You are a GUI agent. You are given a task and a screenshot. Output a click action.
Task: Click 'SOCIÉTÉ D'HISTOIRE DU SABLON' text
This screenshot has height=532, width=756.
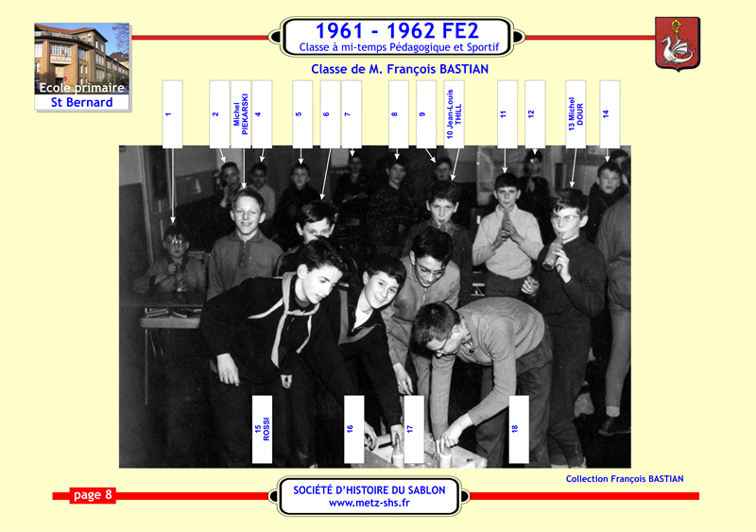[x=369, y=490]
